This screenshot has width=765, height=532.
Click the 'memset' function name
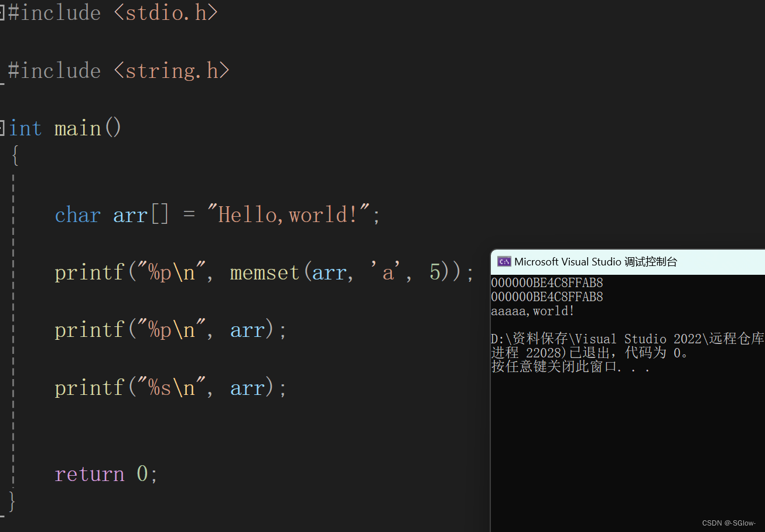point(265,272)
